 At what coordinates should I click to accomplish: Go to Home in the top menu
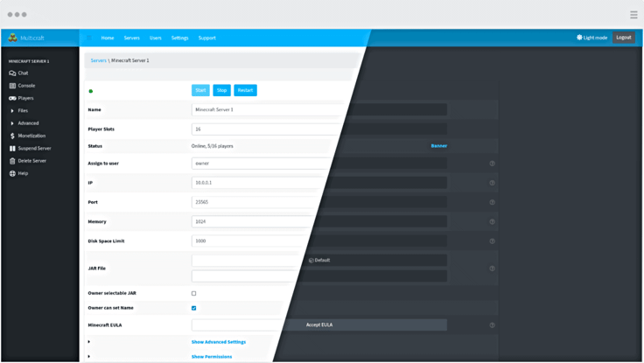tap(108, 38)
